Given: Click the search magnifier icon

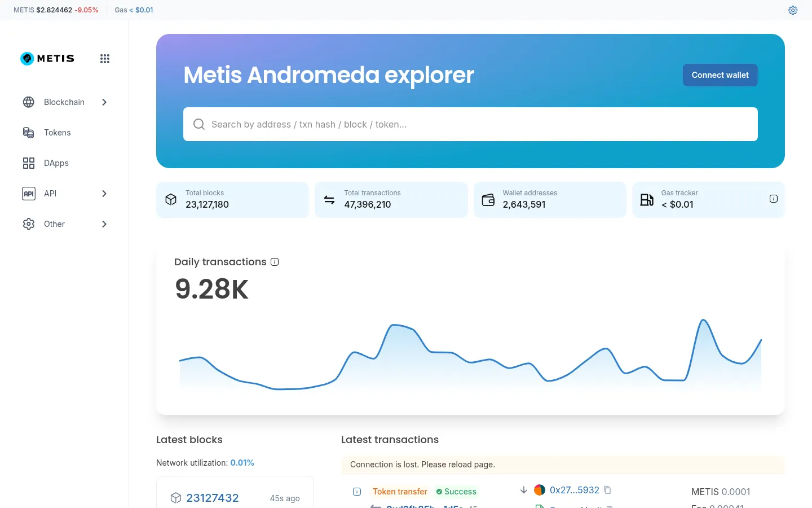Looking at the screenshot, I should (199, 124).
